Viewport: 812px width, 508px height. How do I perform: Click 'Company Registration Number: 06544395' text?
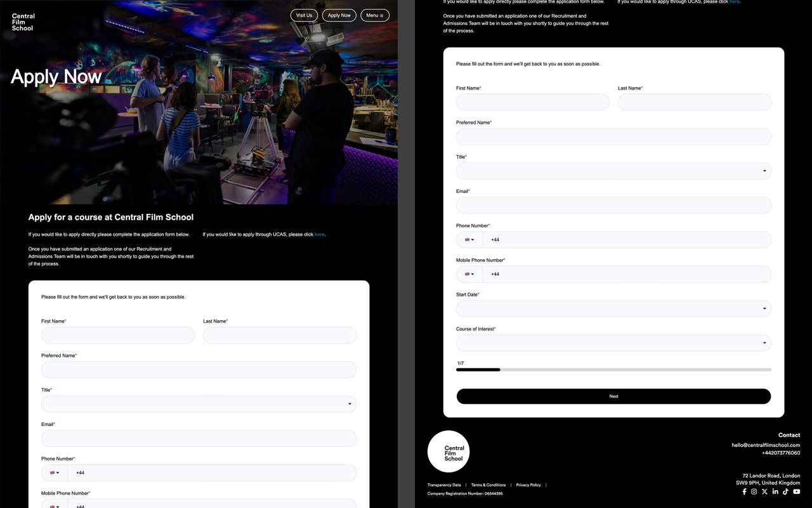(x=465, y=493)
